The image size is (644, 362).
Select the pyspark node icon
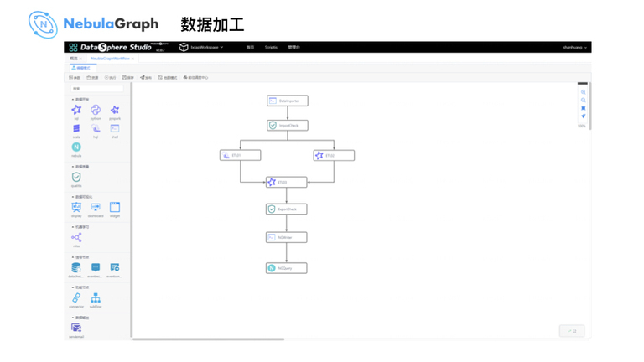[x=115, y=110]
